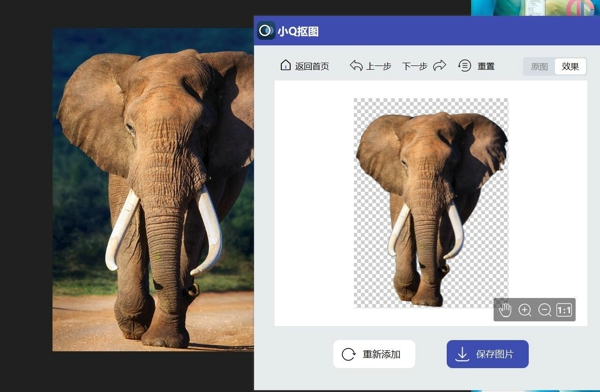
Task: Click the 保存图片 save image button
Action: tap(488, 354)
